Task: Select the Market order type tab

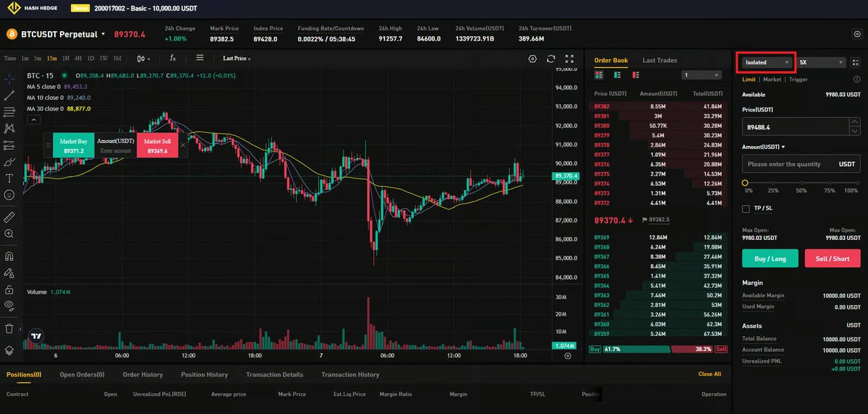Action: 772,79
